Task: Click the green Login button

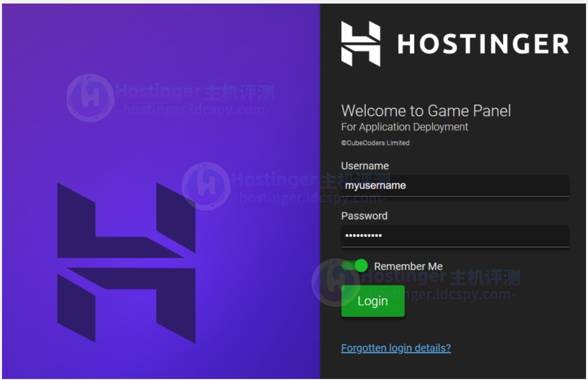Action: point(373,301)
